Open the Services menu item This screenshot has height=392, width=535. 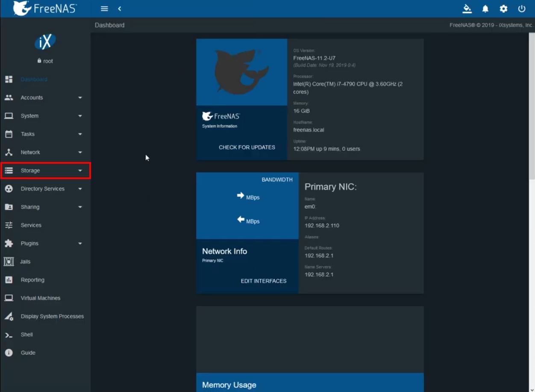click(45, 225)
